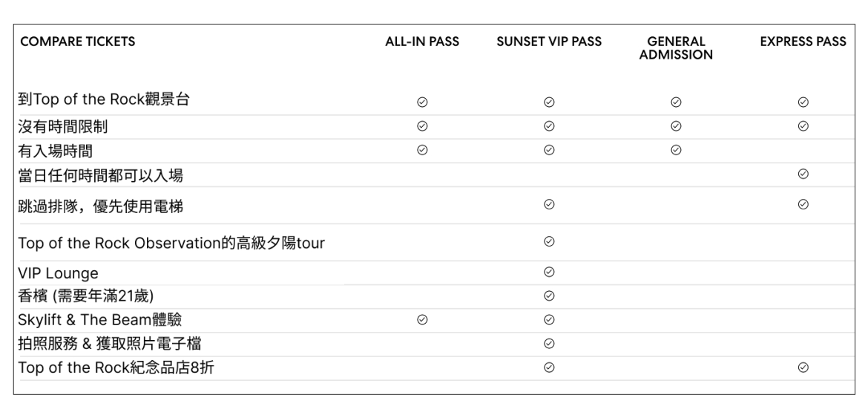Click checkmark for 拍照服務 & 獲取照片電子檔

[549, 343]
